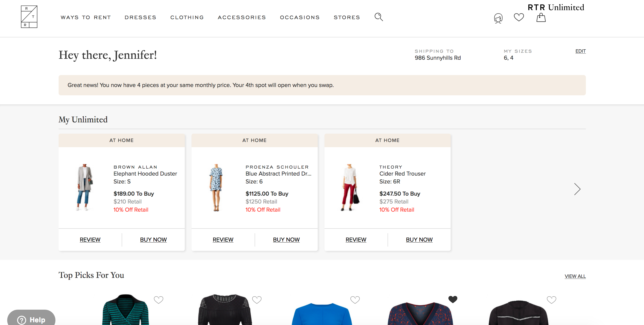This screenshot has height=325, width=644.
Task: Show next My Unlimited items with arrow
Action: tap(577, 189)
